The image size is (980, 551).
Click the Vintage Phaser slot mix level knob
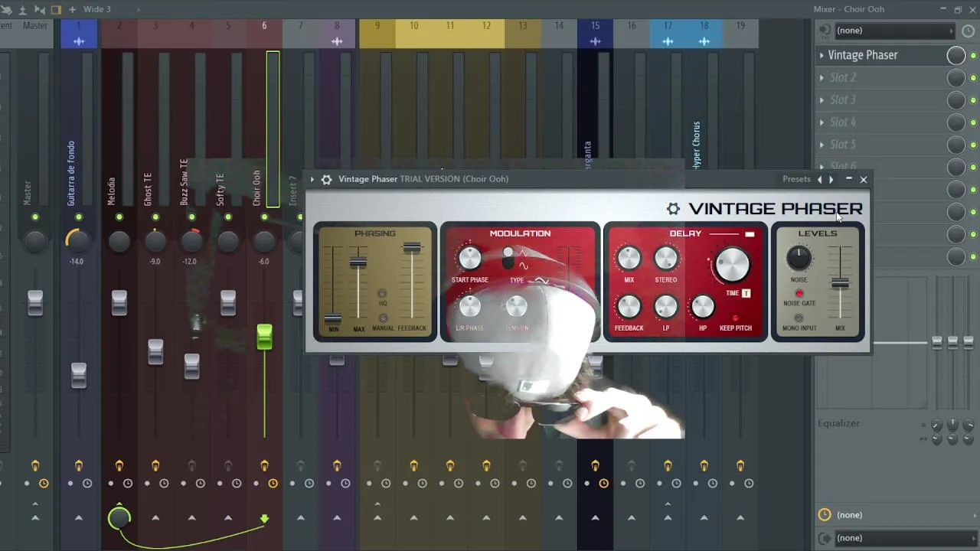coord(955,55)
